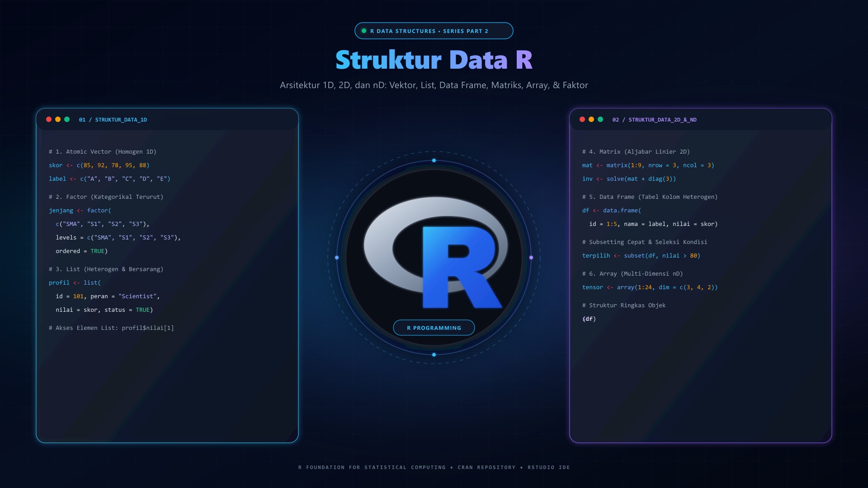Click the R PROGRAMMING pill button
Image resolution: width=868 pixels, height=488 pixels.
pyautogui.click(x=434, y=328)
